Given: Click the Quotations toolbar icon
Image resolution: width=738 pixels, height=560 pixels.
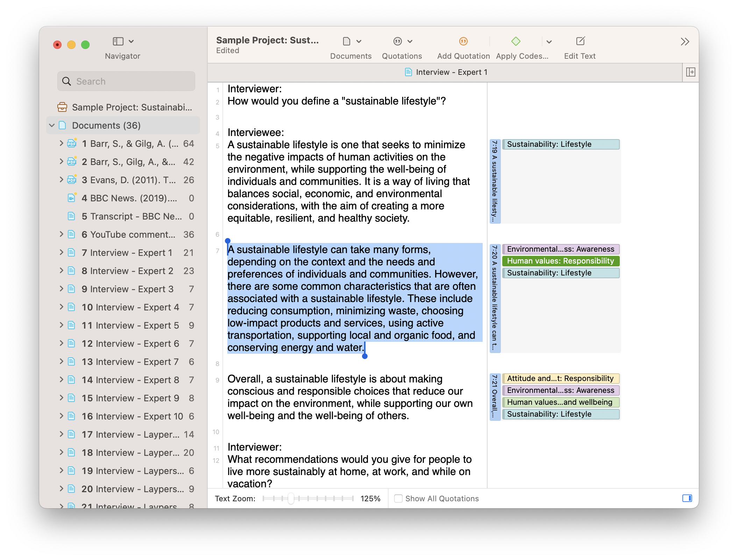Looking at the screenshot, I should pos(398,42).
